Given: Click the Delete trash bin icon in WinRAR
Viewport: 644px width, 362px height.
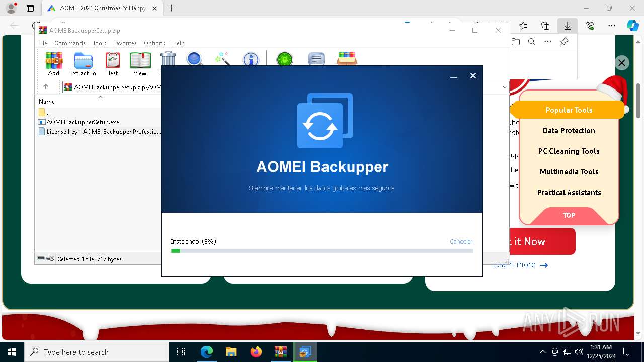Looking at the screenshot, I should (168, 59).
